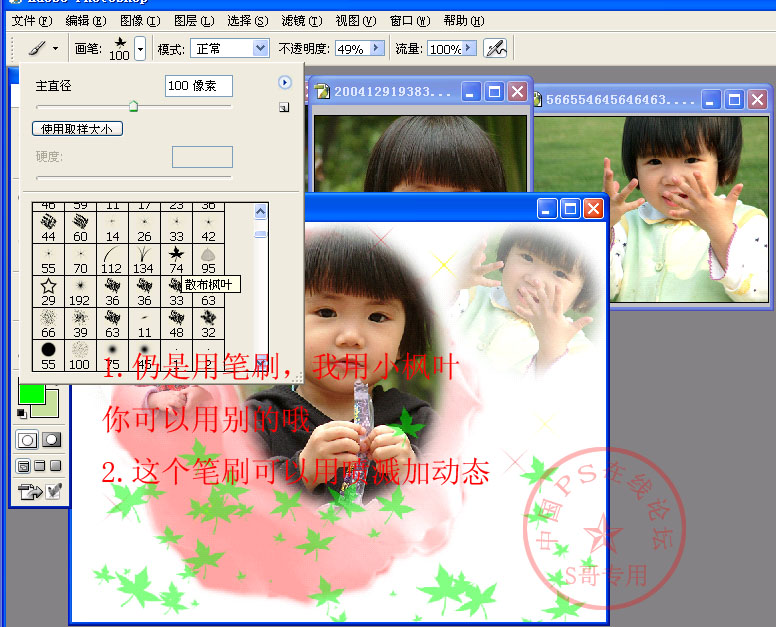Select full screen mode button
This screenshot has width=776, height=627.
tap(56, 466)
